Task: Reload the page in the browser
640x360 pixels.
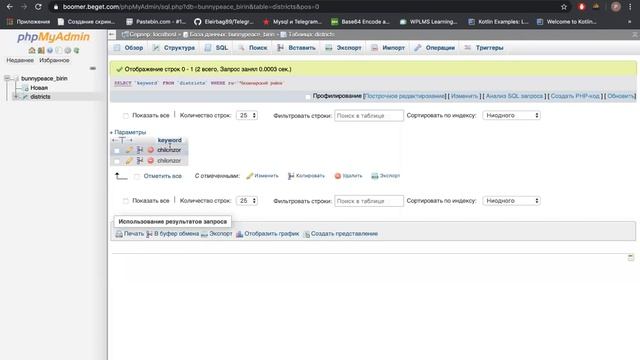Action: [x=38, y=7]
